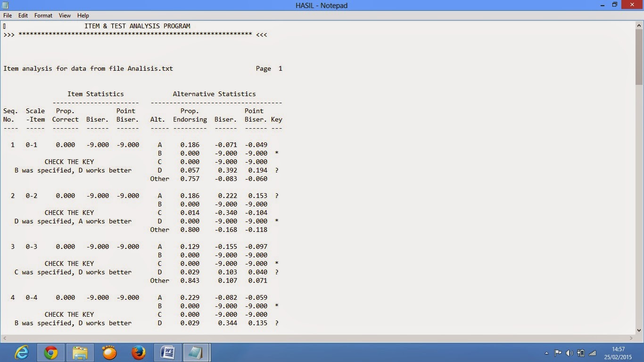
Task: Click the value "0.107"
Action: pyautogui.click(x=228, y=280)
